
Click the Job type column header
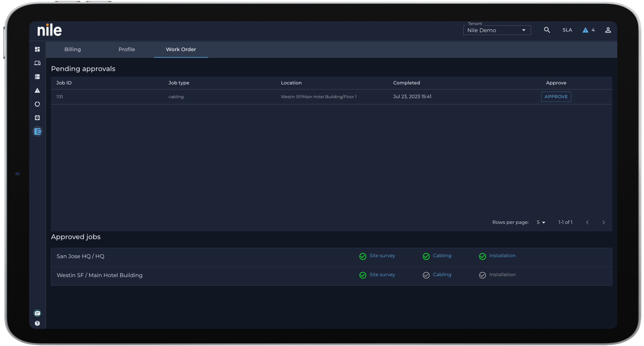point(179,83)
